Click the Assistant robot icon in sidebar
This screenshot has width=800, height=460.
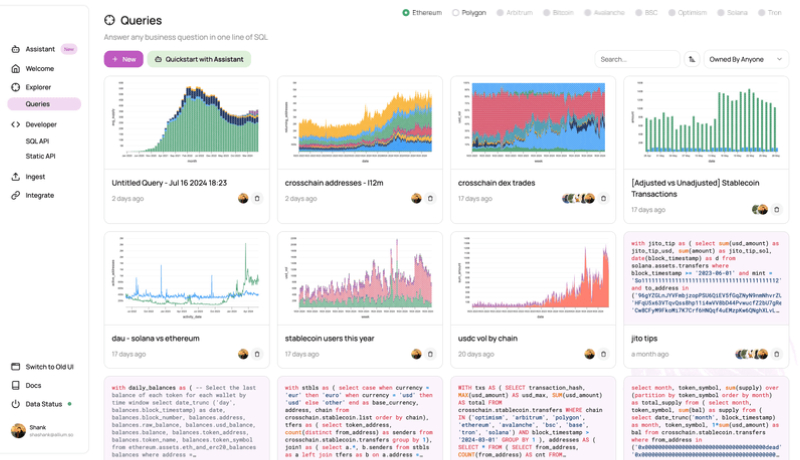pos(15,49)
